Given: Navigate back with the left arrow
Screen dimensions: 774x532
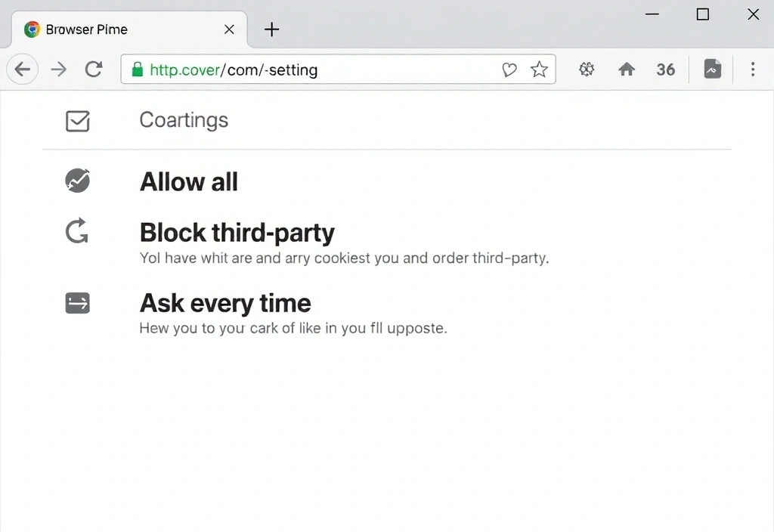Looking at the screenshot, I should click(x=22, y=69).
